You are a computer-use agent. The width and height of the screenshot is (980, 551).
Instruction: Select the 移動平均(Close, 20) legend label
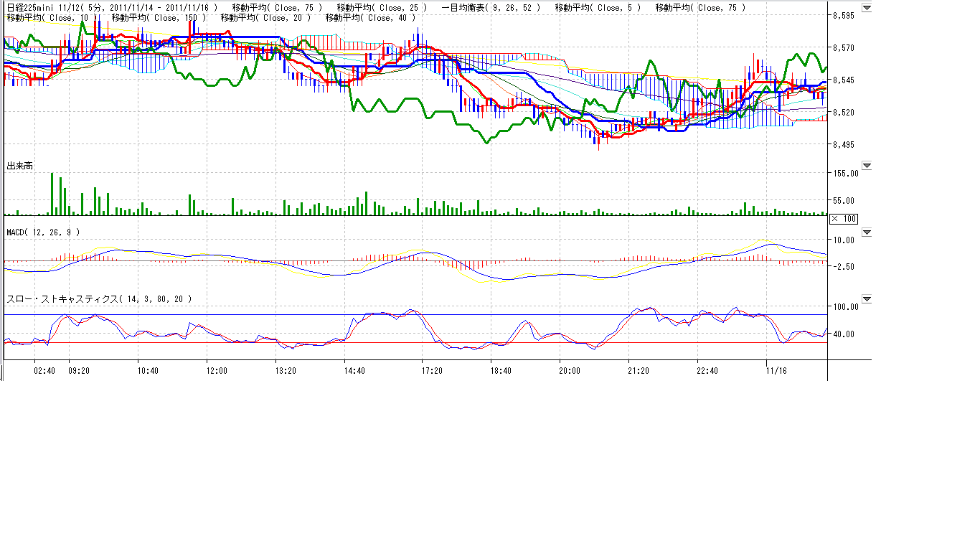(x=265, y=18)
